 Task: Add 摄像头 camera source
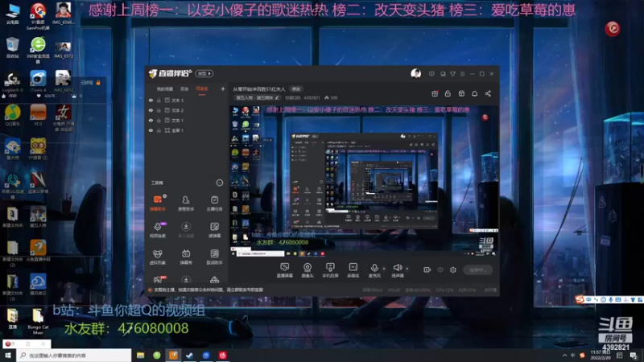tap(308, 270)
